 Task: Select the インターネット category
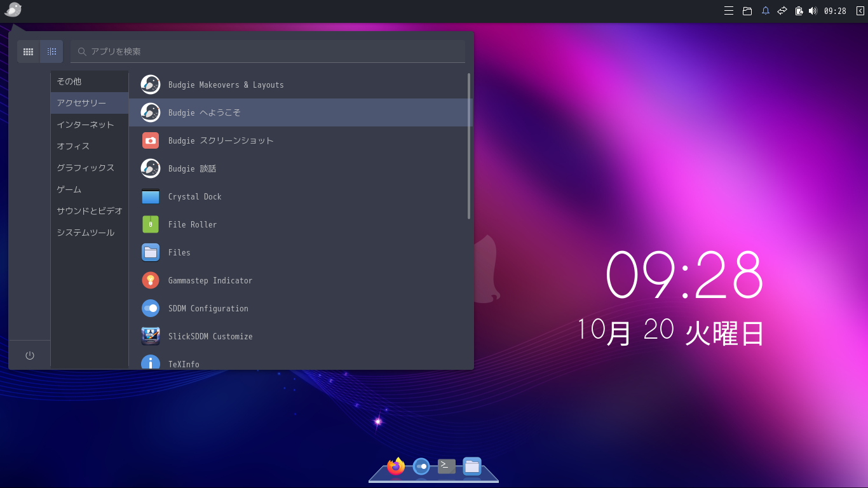coord(90,125)
